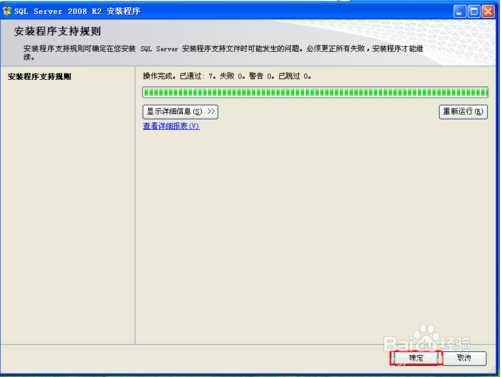
Task: Confirm with the 确定 button
Action: click(416, 358)
